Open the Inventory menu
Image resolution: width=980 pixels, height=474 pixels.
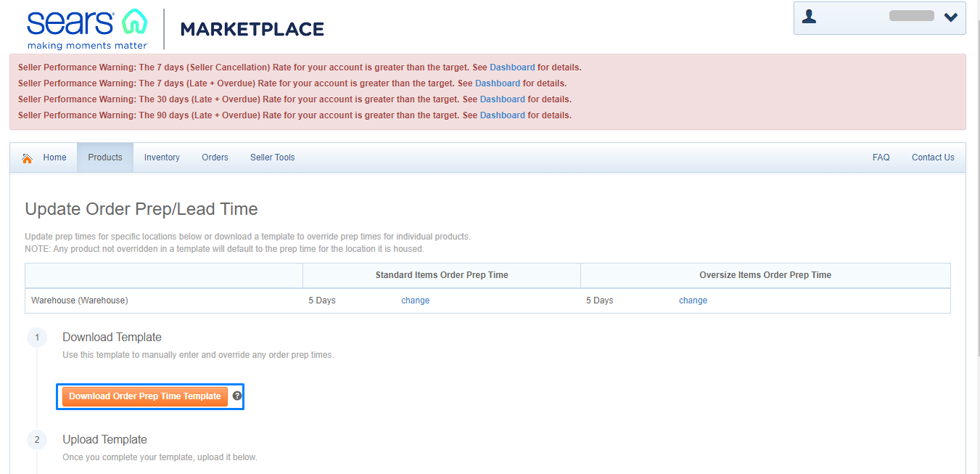click(x=162, y=158)
